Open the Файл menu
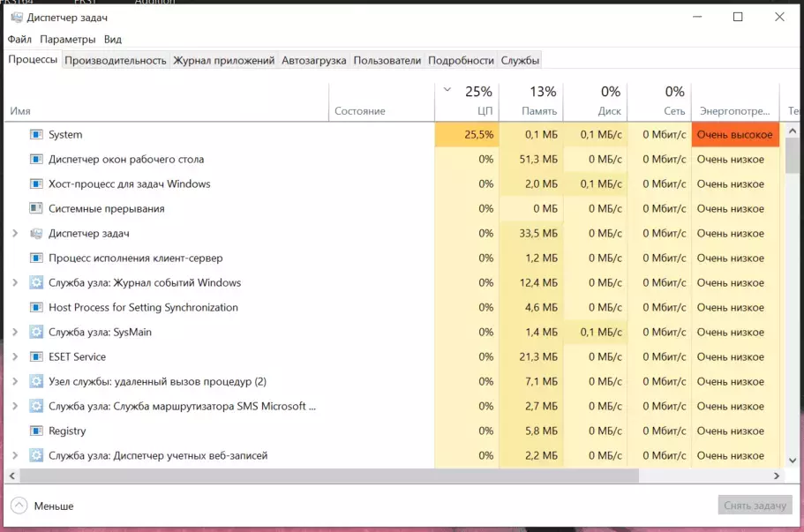This screenshot has width=804, height=532. tap(19, 40)
